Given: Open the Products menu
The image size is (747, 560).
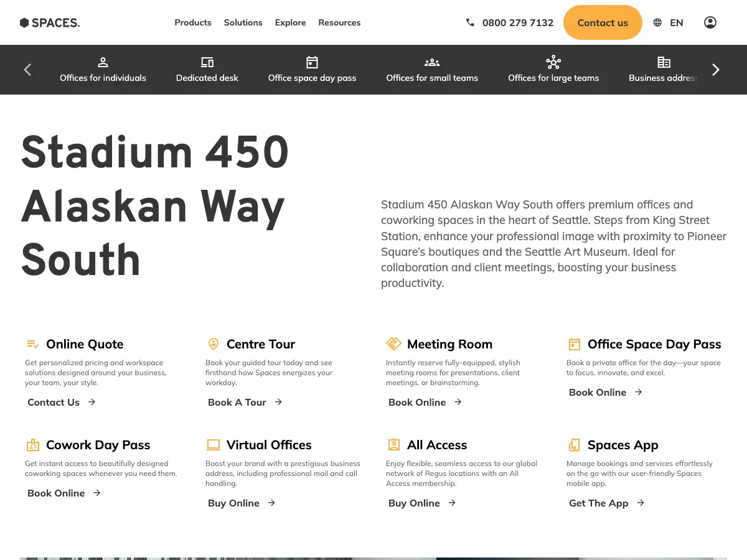Looking at the screenshot, I should click(x=193, y=22).
